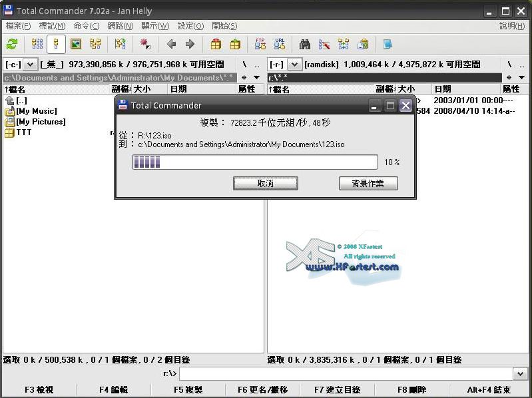Open the 顯示(W) menu
This screenshot has width=532, height=398.
pyautogui.click(x=155, y=26)
